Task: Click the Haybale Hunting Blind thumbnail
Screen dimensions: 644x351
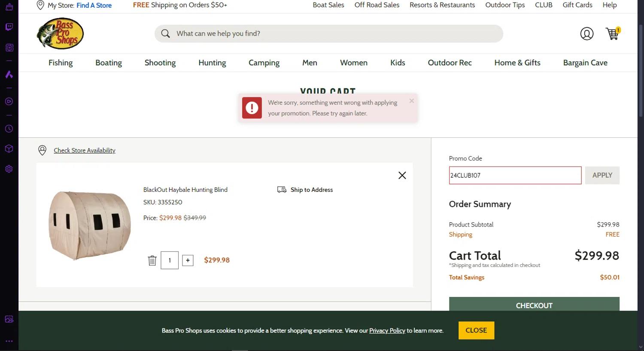Action: [90, 225]
